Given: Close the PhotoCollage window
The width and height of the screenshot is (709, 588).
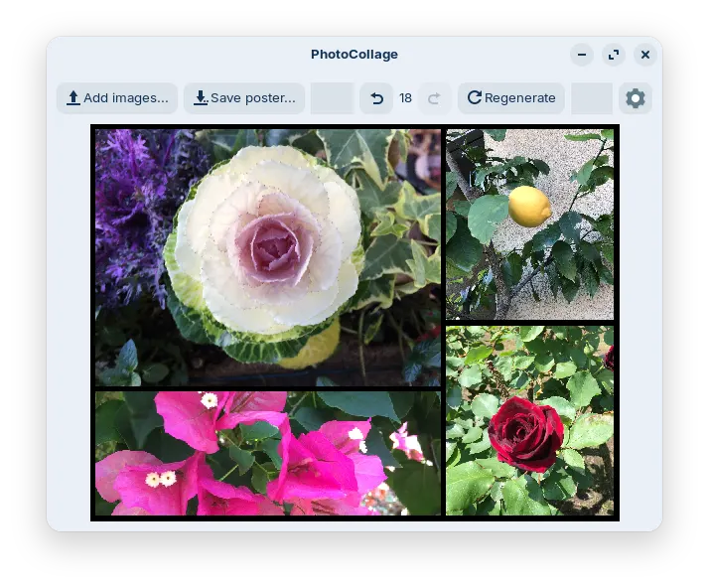Looking at the screenshot, I should coord(645,55).
